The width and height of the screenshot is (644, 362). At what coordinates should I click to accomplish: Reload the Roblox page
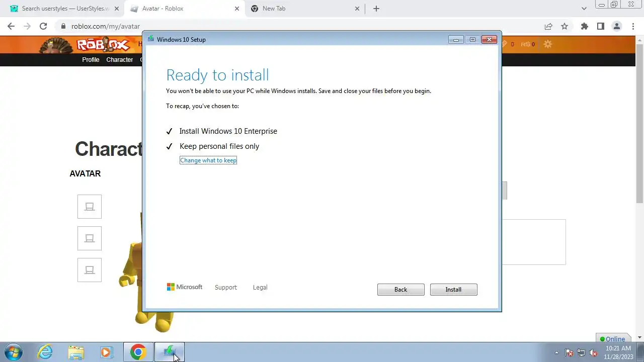pyautogui.click(x=43, y=26)
